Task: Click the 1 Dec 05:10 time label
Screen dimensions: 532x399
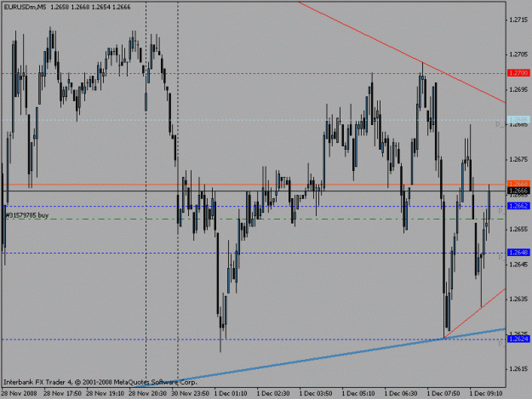Action: pyautogui.click(x=358, y=394)
